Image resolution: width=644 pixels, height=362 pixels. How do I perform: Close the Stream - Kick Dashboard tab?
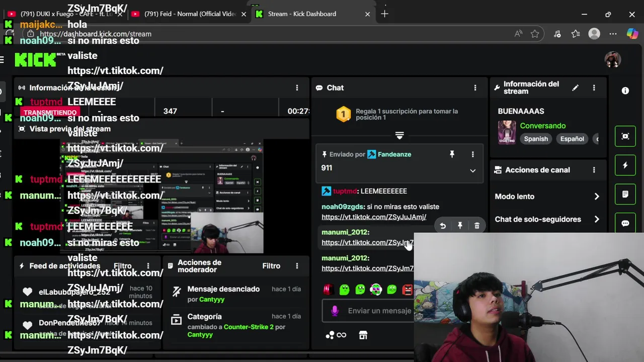(367, 14)
